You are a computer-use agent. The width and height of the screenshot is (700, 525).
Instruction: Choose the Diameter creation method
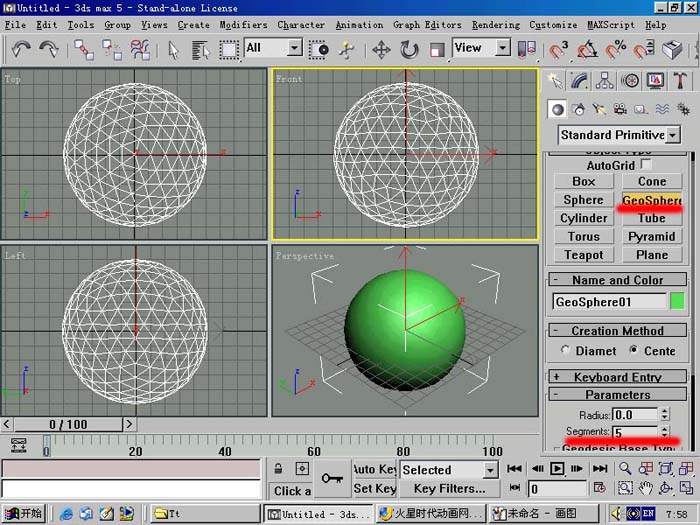coord(565,350)
